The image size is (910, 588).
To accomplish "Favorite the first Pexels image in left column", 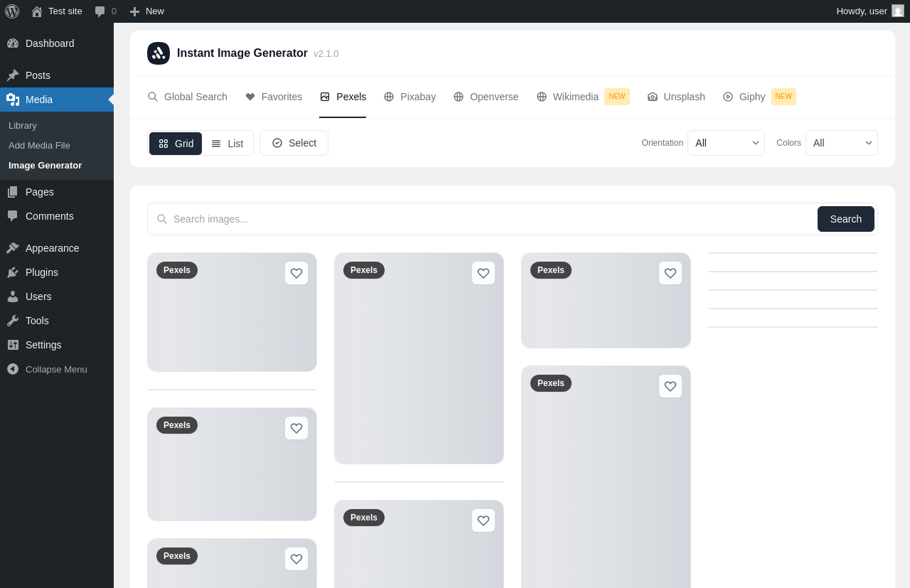I will click(x=296, y=273).
